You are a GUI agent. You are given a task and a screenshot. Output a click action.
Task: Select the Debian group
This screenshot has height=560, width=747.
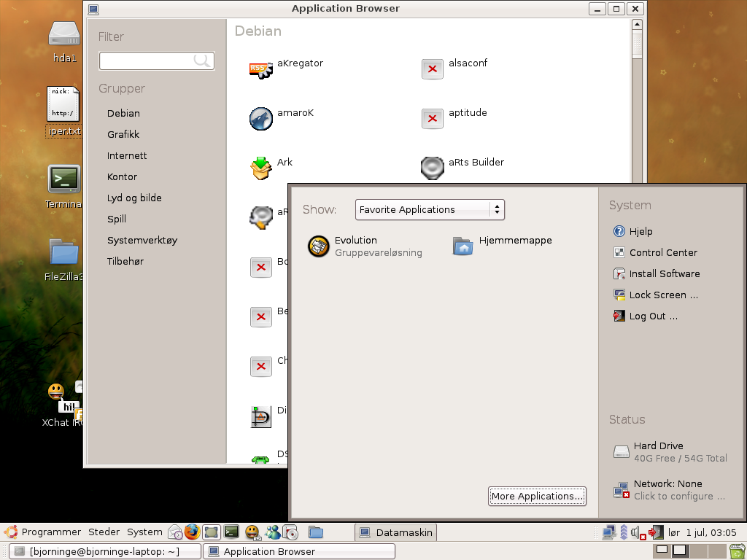coord(123,113)
